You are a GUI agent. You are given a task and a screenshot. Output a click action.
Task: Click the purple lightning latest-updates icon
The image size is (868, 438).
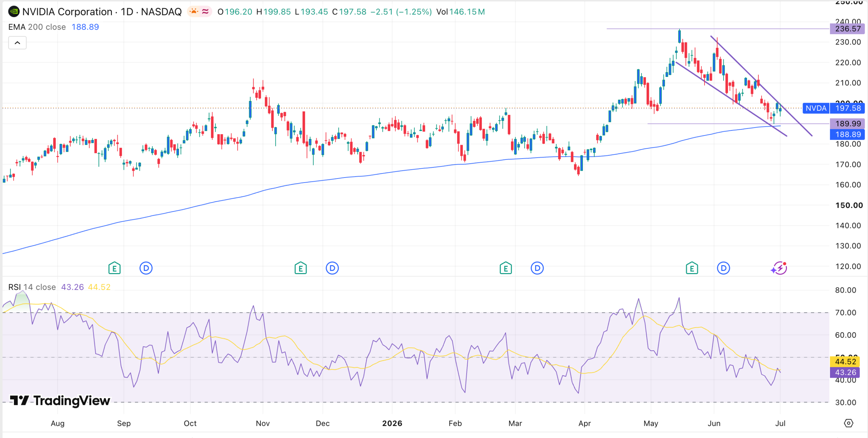[x=779, y=268]
